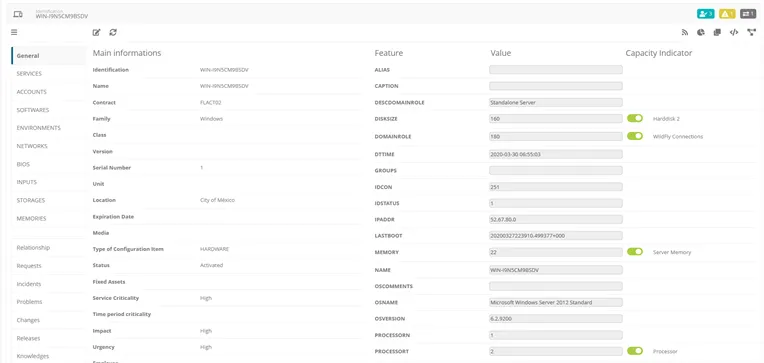Click type value HARDWARE

point(214,249)
